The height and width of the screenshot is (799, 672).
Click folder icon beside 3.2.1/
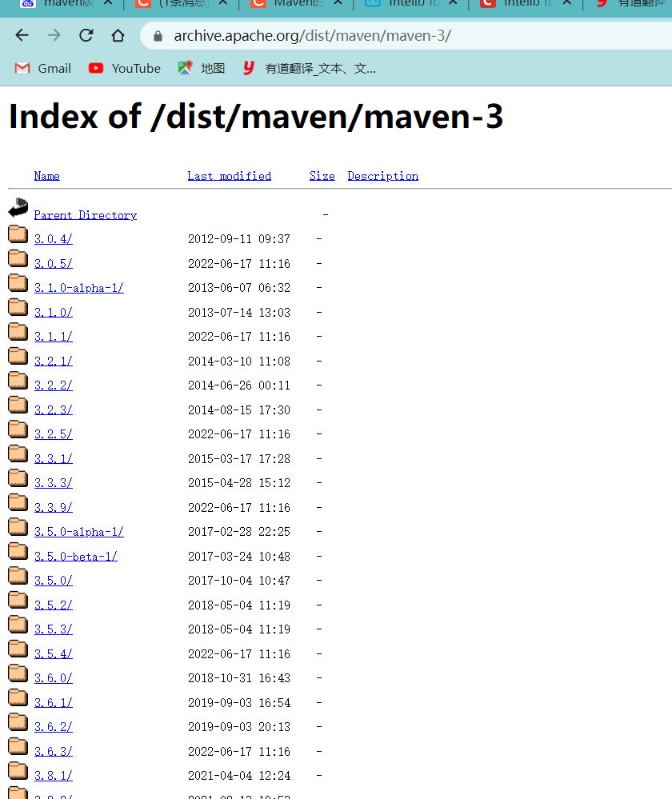pos(18,356)
